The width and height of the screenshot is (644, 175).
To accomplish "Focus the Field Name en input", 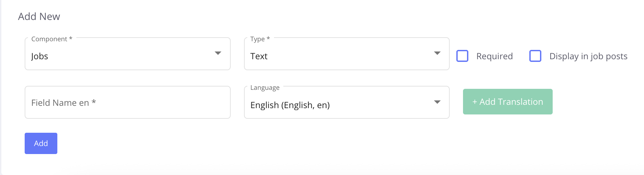I will point(127,102).
